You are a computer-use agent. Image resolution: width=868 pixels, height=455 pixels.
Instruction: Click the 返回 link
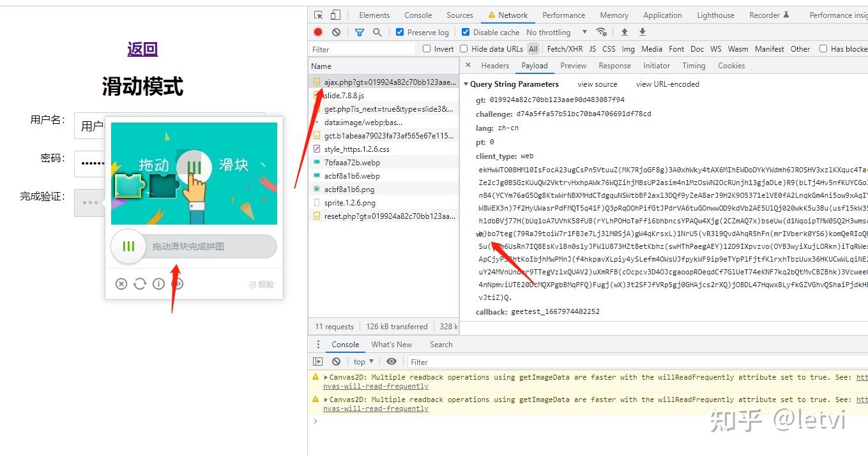click(x=142, y=49)
